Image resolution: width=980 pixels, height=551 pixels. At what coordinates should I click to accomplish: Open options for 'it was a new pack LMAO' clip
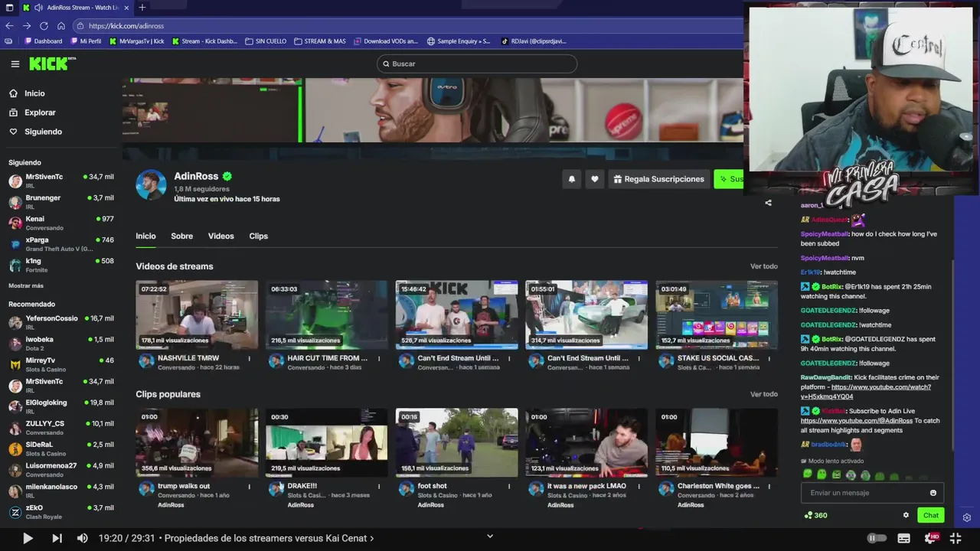coord(639,486)
